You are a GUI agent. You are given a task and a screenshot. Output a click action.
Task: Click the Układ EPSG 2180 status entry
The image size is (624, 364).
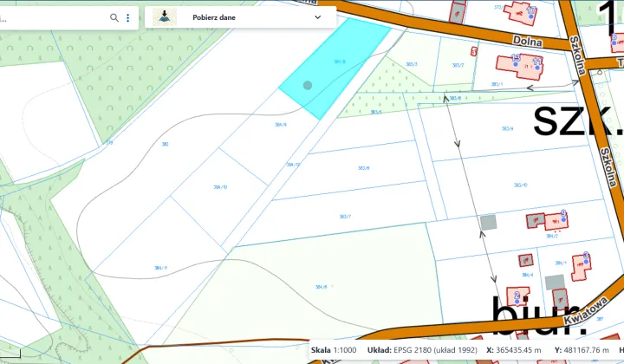click(422, 350)
